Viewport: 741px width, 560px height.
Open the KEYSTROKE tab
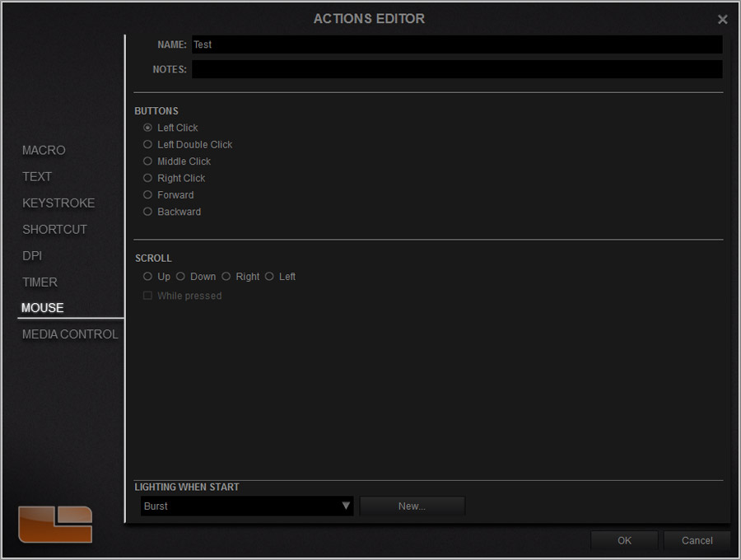point(58,203)
